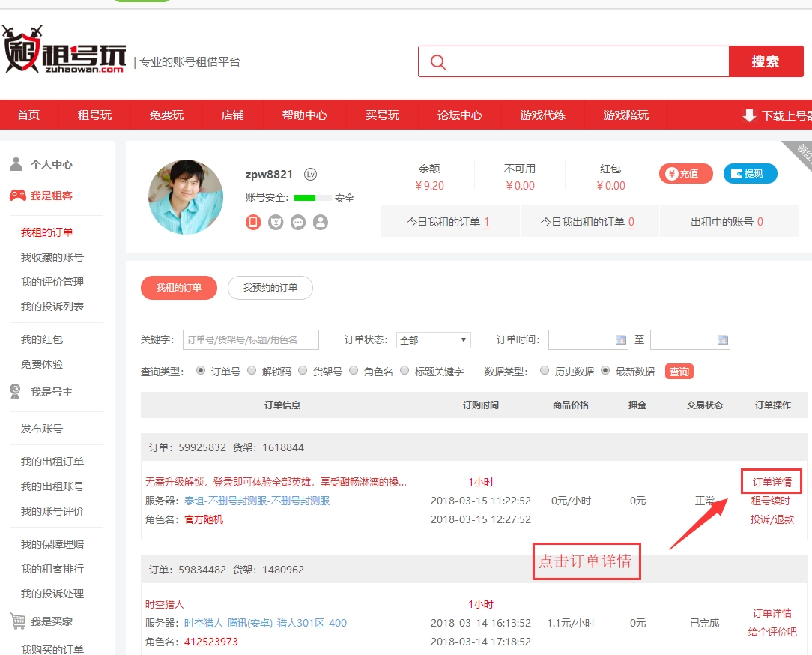The width and height of the screenshot is (812, 655).
Task: Open 订单详情 for order 59925832
Action: click(x=772, y=482)
